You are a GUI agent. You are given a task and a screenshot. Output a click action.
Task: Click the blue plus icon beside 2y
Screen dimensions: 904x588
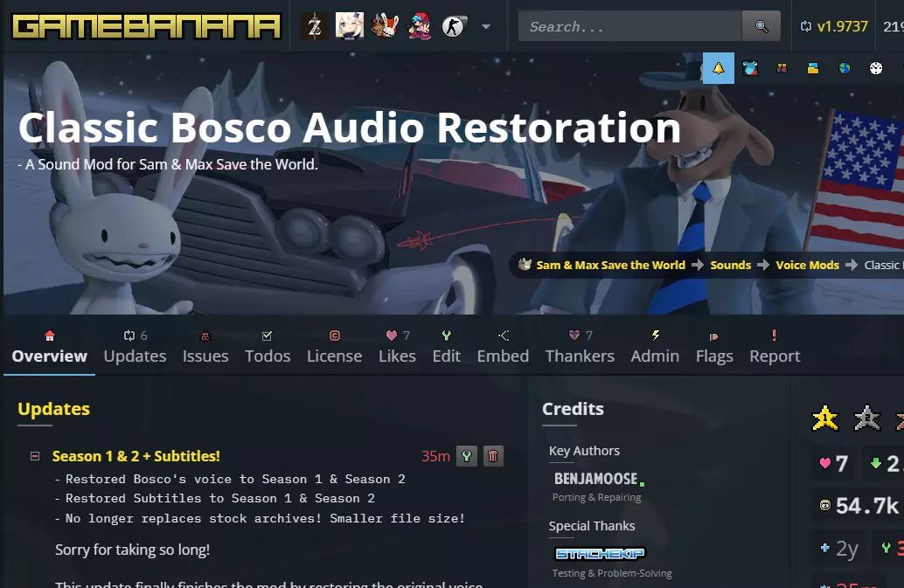(x=825, y=548)
